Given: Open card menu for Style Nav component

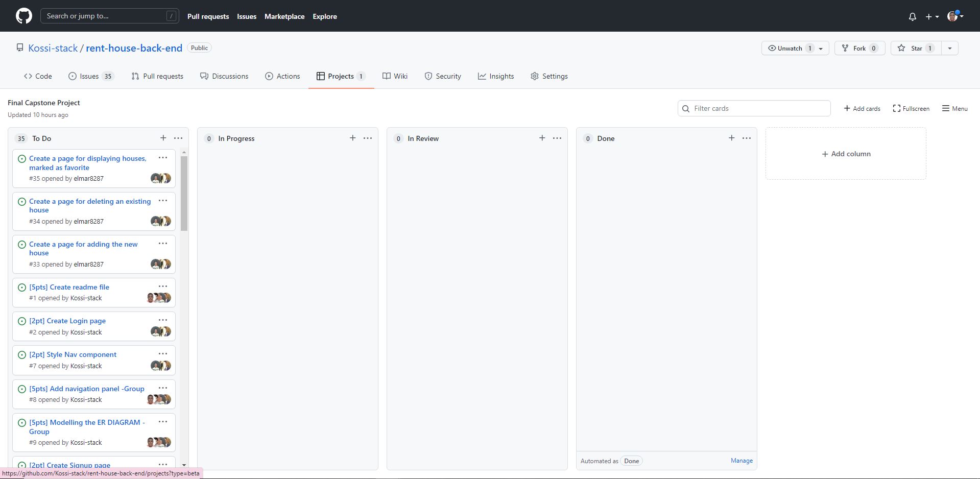Looking at the screenshot, I should pos(163,354).
